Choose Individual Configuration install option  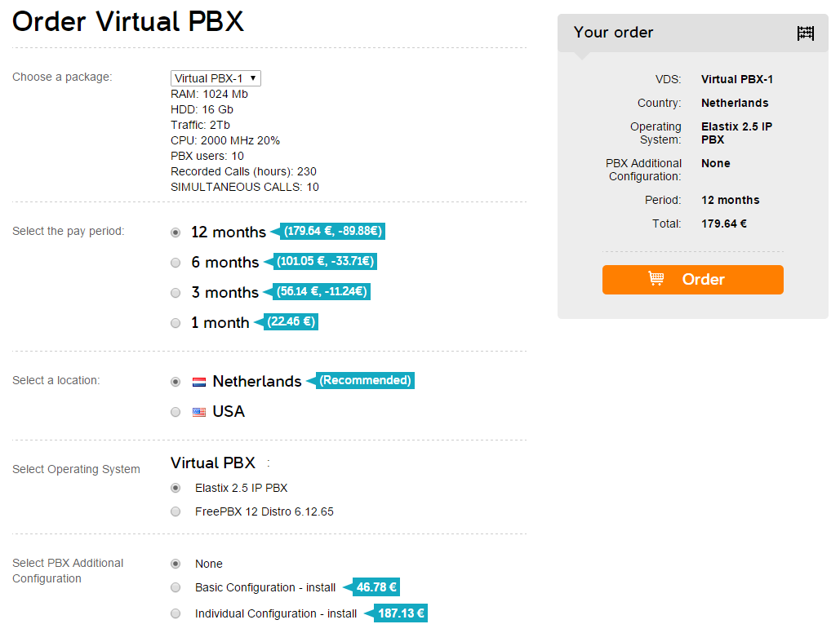(176, 613)
